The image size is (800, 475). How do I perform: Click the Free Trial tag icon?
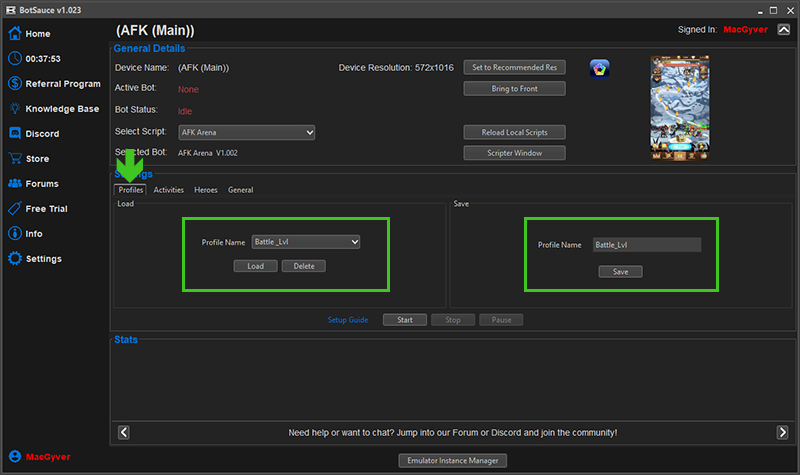[15, 209]
